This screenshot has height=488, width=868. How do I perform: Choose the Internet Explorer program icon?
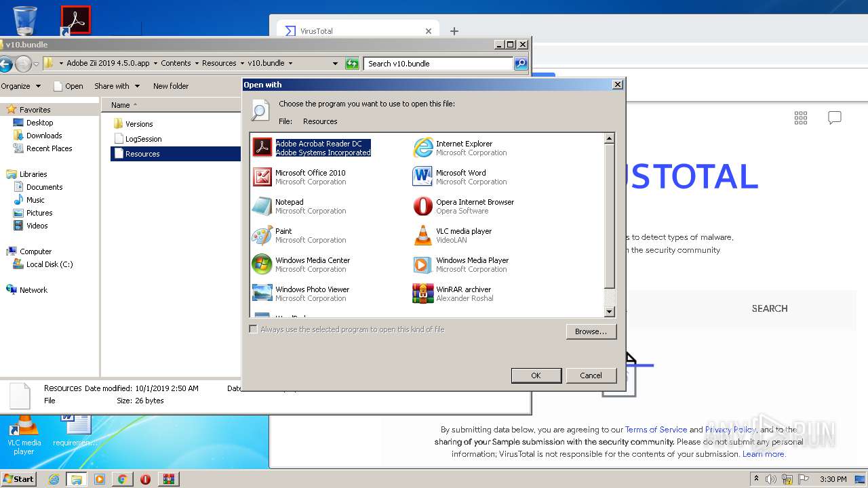point(422,147)
